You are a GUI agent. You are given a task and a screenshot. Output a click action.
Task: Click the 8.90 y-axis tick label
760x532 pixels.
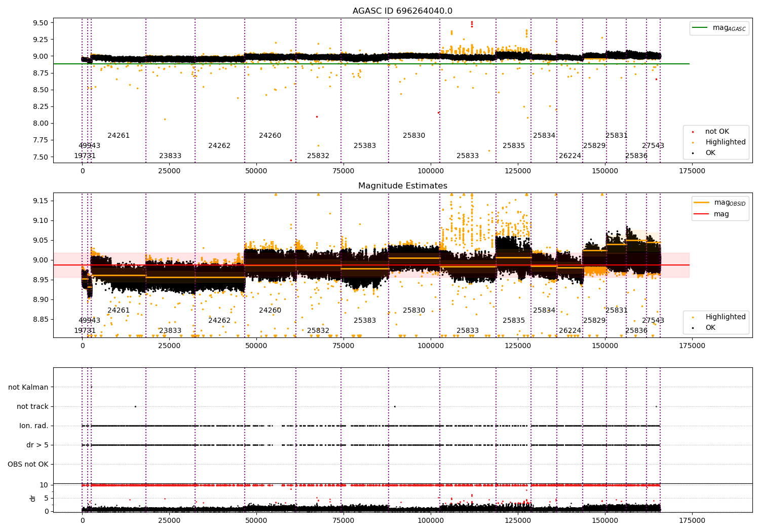click(41, 299)
